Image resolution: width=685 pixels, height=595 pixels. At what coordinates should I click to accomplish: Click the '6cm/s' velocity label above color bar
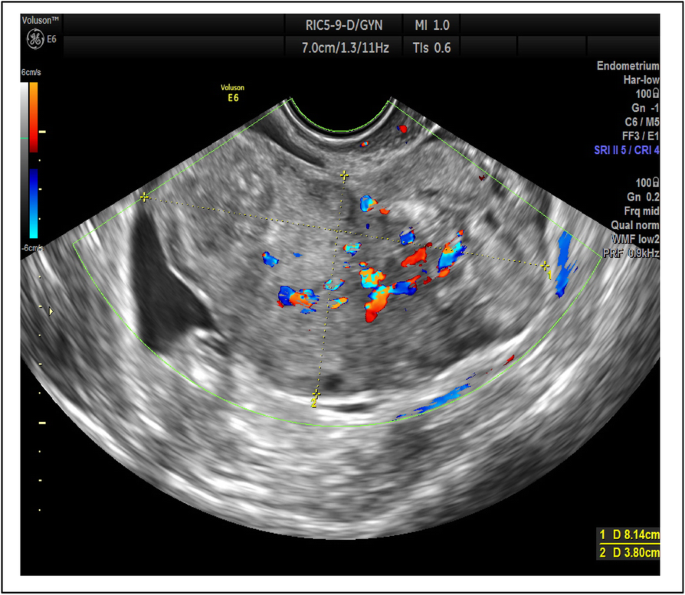(x=31, y=73)
